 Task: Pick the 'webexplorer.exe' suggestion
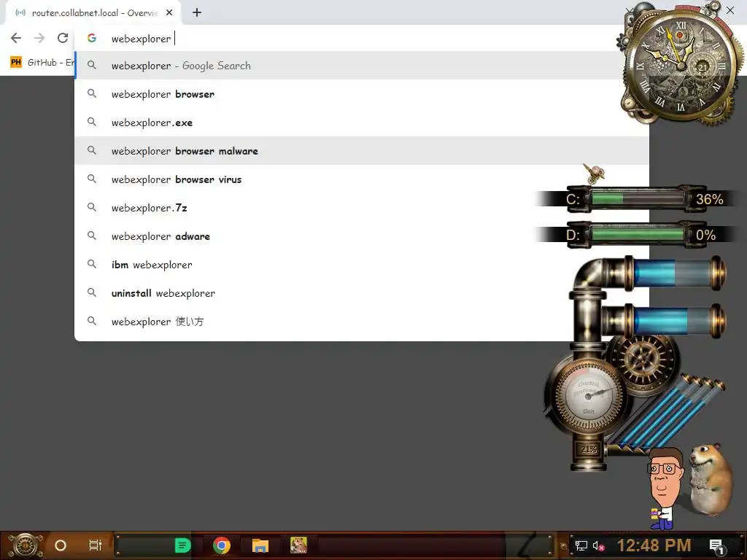(362, 122)
